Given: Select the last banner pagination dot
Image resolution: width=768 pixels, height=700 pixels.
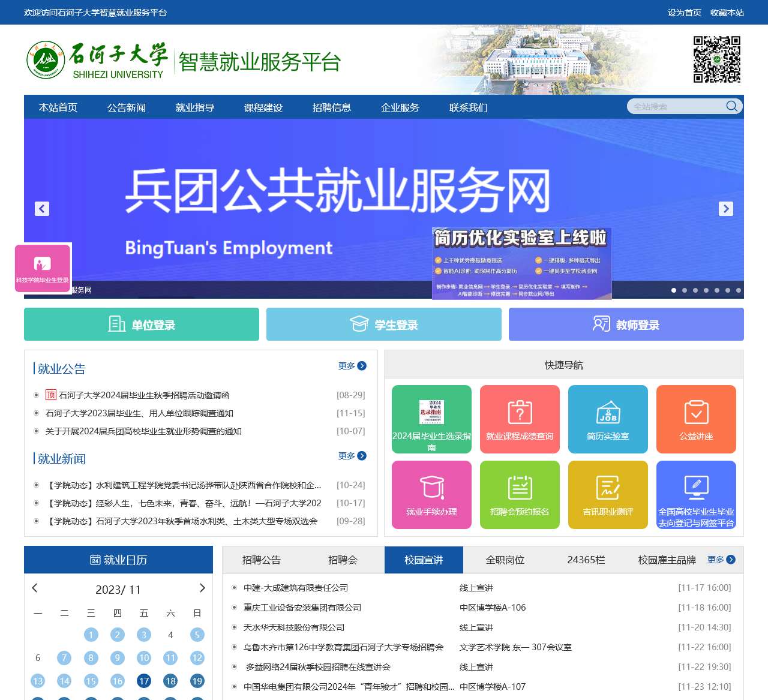Looking at the screenshot, I should (x=739, y=290).
